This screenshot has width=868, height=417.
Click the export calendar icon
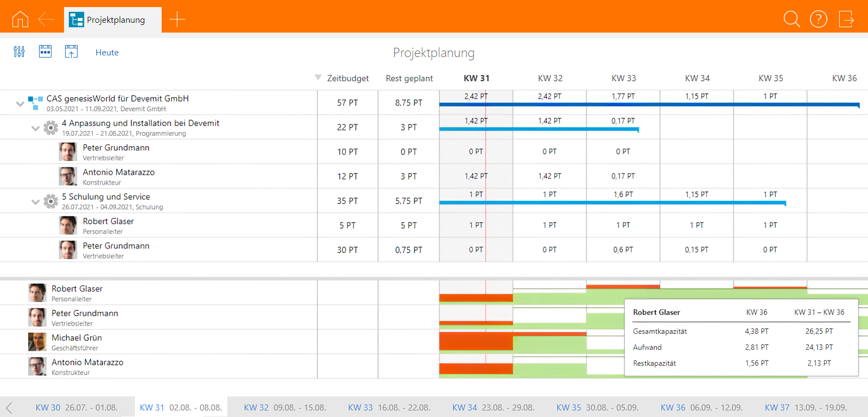click(71, 52)
